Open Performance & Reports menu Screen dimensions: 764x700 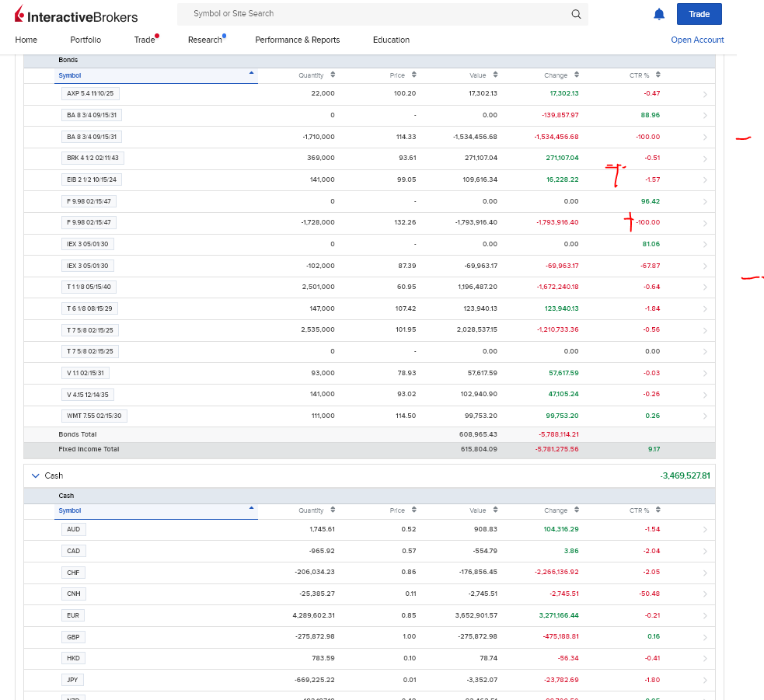point(297,40)
